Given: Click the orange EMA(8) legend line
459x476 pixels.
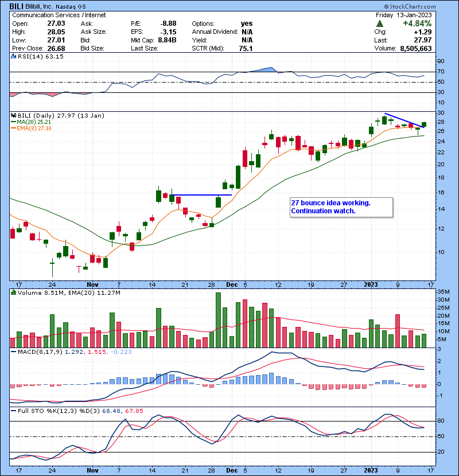Looking at the screenshot, I should point(13,128).
